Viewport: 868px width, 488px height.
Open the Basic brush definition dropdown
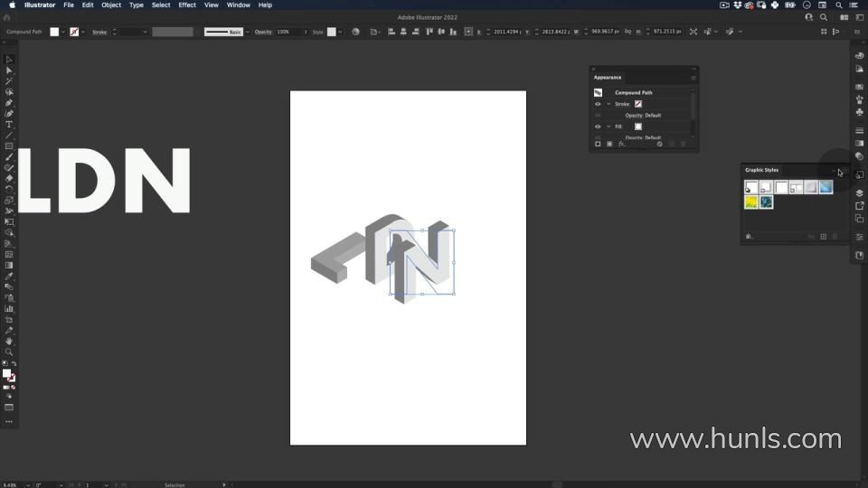[x=247, y=32]
